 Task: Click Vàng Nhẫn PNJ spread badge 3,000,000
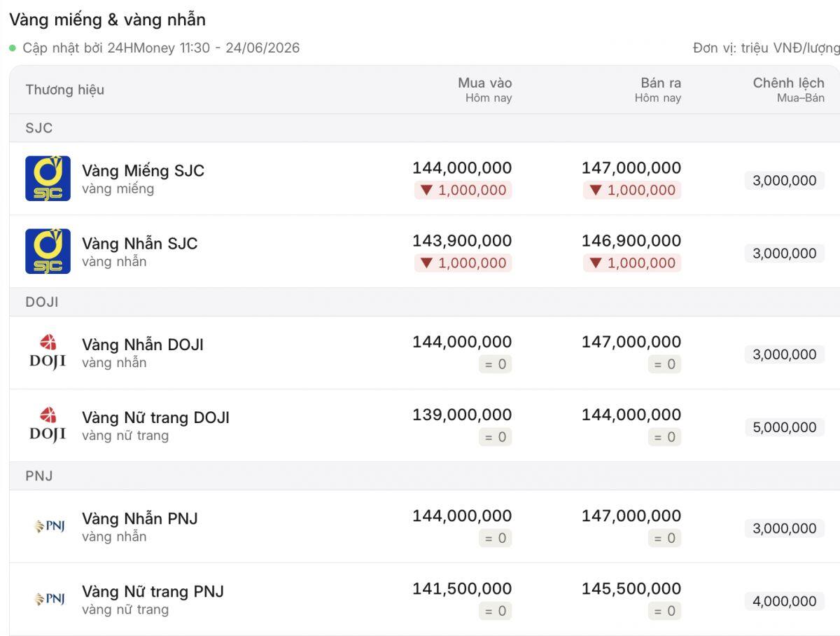click(x=785, y=528)
